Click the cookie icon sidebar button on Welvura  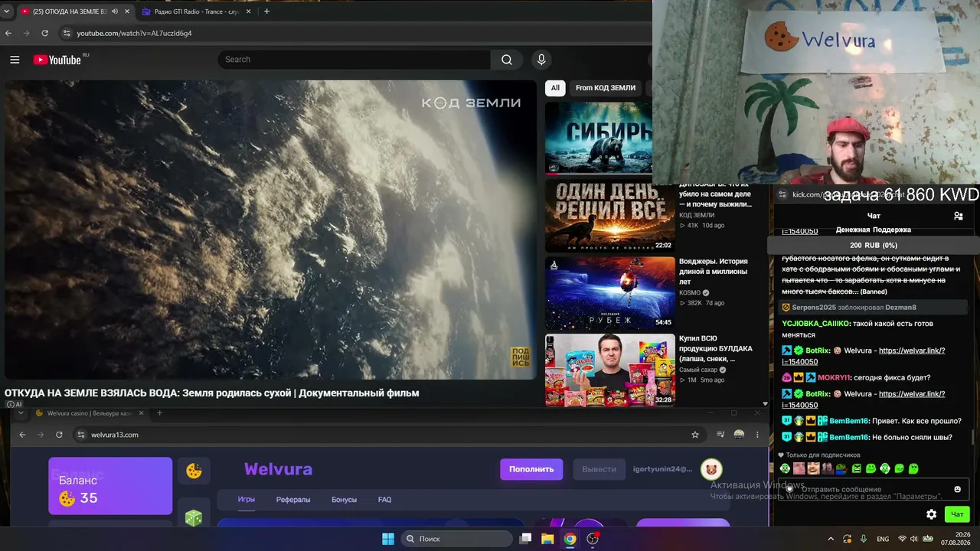(194, 471)
